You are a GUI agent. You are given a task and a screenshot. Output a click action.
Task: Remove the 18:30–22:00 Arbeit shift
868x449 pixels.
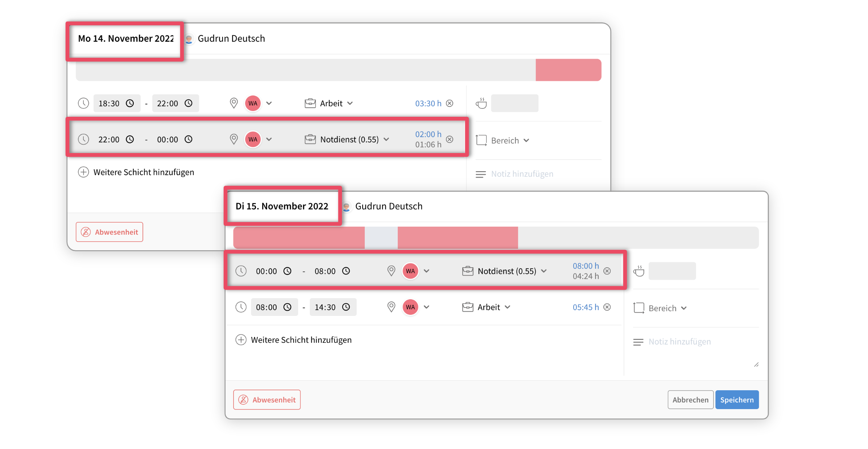click(450, 103)
